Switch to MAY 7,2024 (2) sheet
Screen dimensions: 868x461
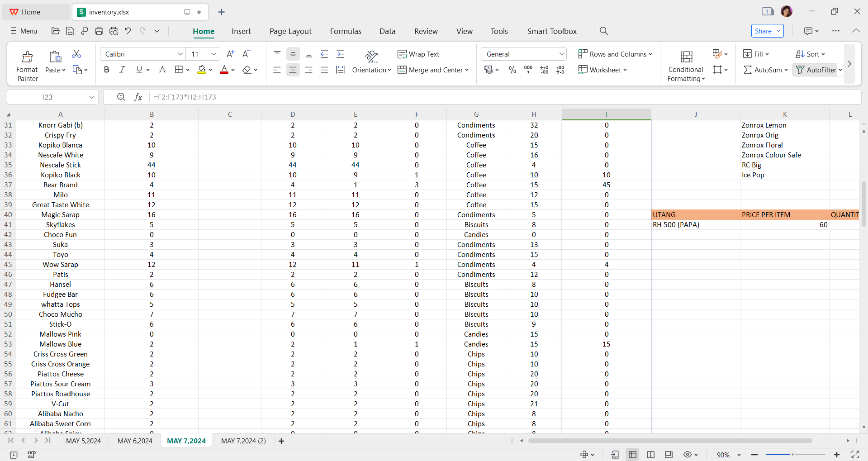point(243,441)
